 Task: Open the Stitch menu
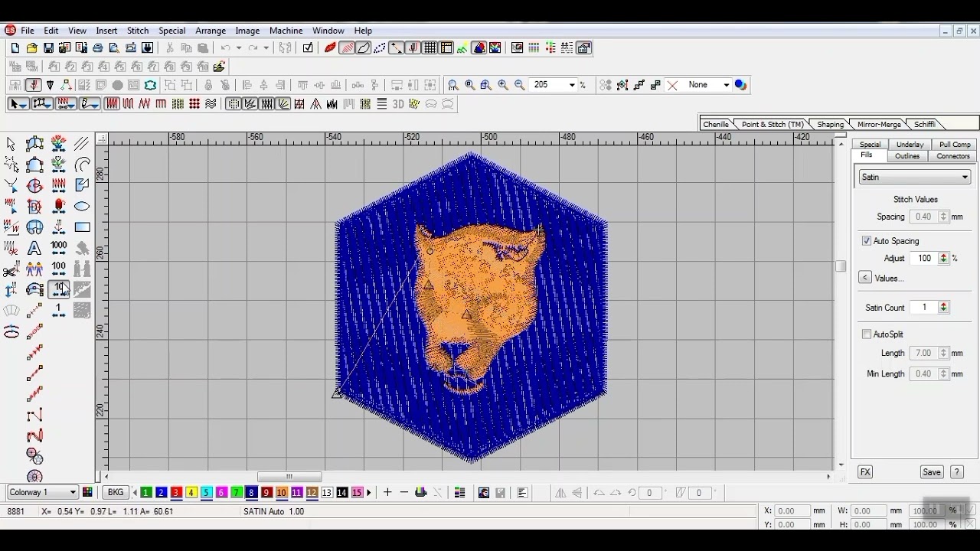pos(138,31)
